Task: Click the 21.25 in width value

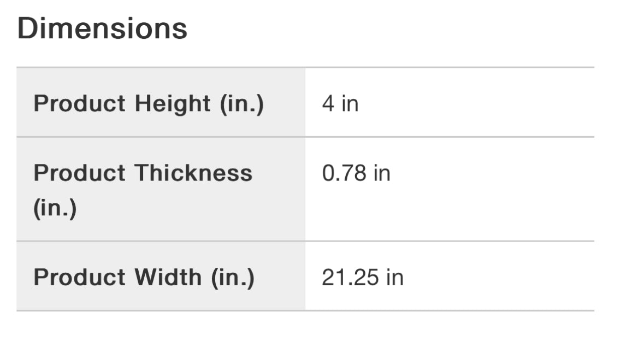Action: (362, 277)
